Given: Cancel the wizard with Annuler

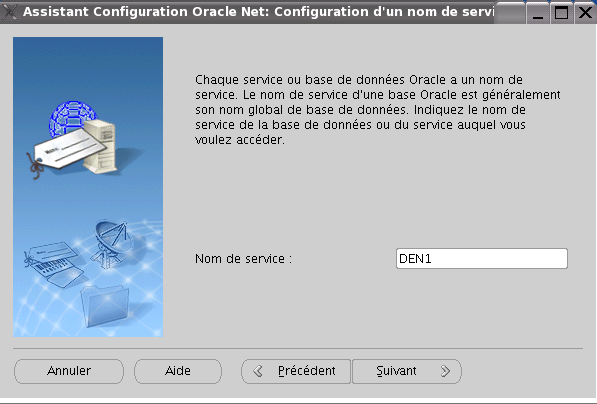Looking at the screenshot, I should [69, 371].
